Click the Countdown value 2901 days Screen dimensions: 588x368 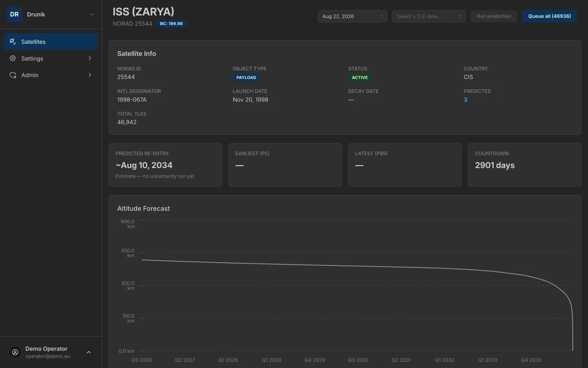click(x=494, y=165)
